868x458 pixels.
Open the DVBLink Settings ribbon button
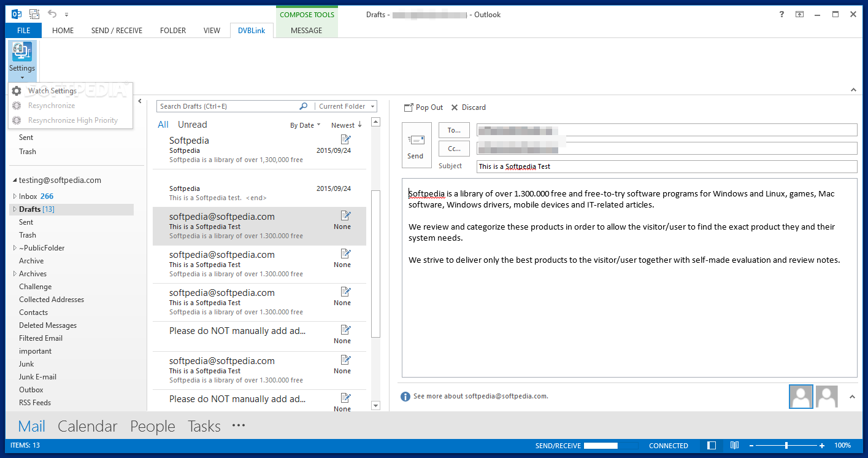(22, 61)
